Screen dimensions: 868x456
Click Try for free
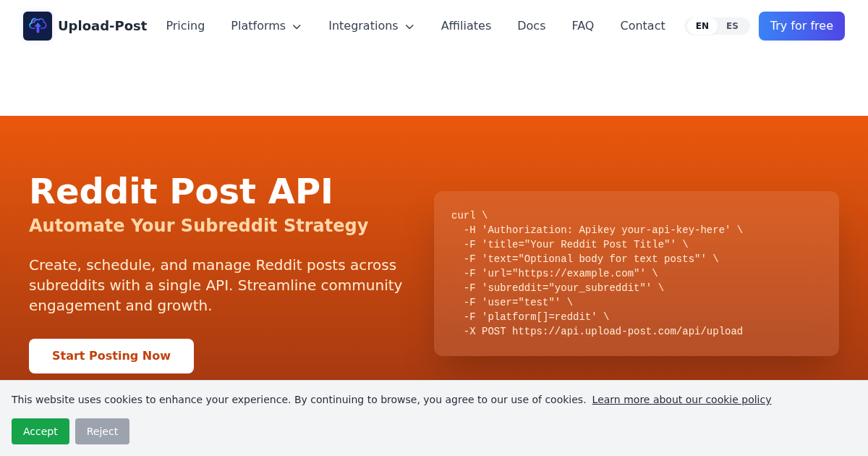[801, 25]
